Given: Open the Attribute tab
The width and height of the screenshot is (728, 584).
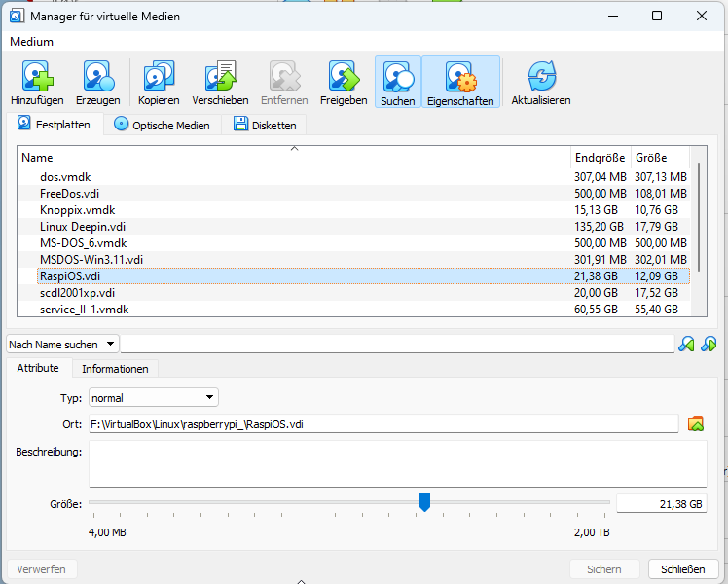Looking at the screenshot, I should click(x=39, y=368).
